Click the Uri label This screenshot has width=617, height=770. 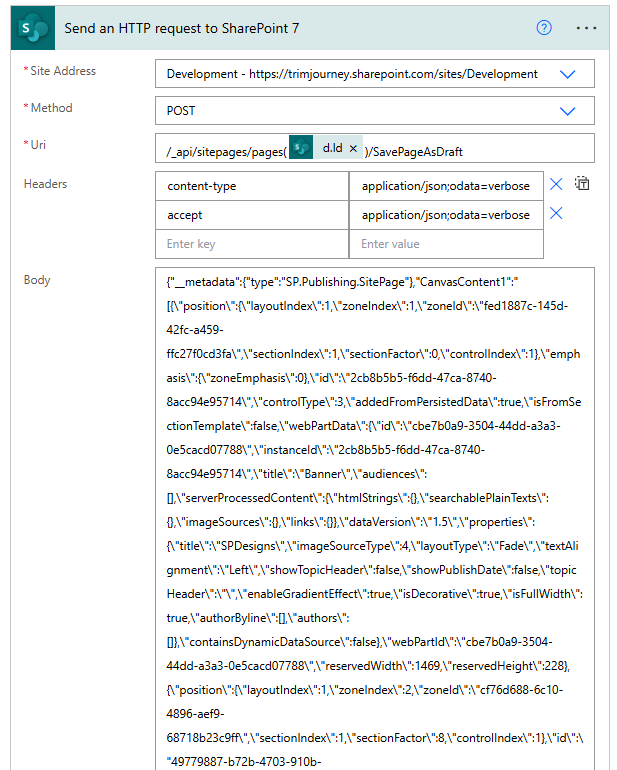[x=38, y=145]
